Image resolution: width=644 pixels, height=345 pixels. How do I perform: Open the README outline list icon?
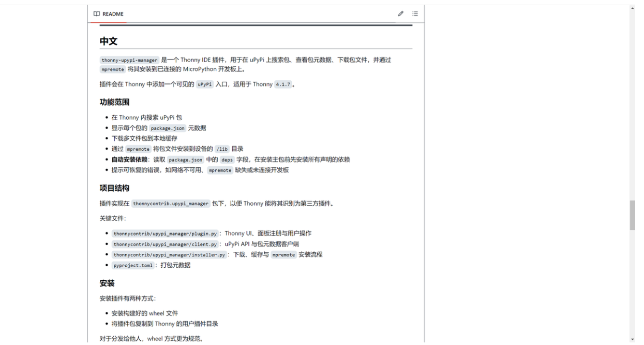tap(415, 13)
